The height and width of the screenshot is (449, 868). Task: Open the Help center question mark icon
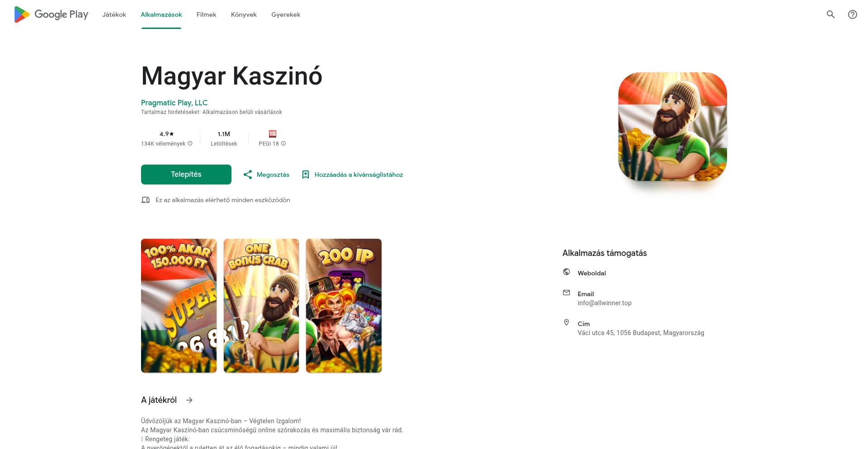(x=853, y=14)
